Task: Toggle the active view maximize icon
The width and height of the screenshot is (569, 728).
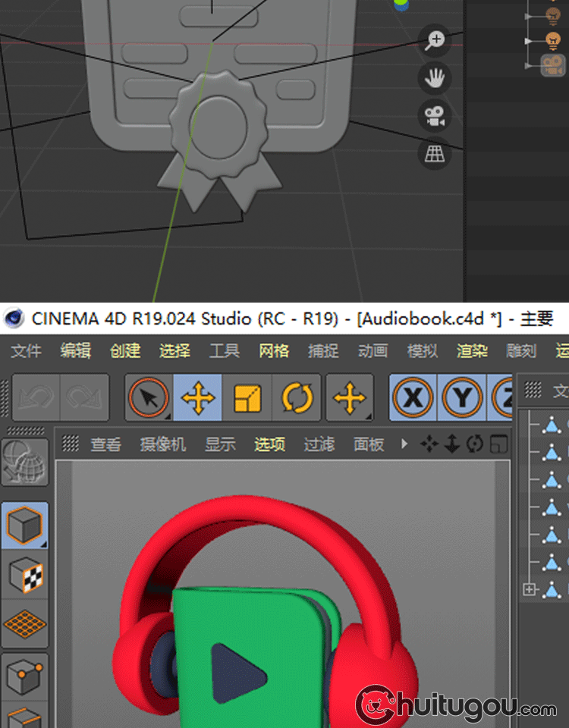Action: [x=498, y=444]
